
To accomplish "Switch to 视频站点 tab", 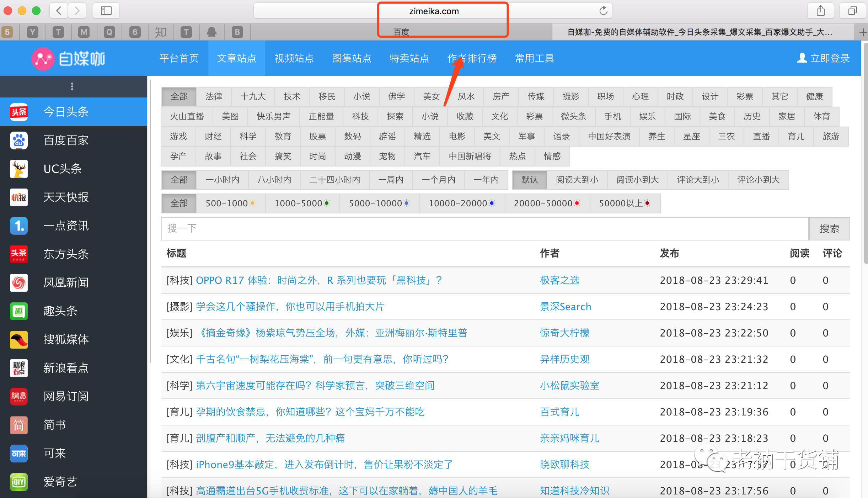I will 294,58.
